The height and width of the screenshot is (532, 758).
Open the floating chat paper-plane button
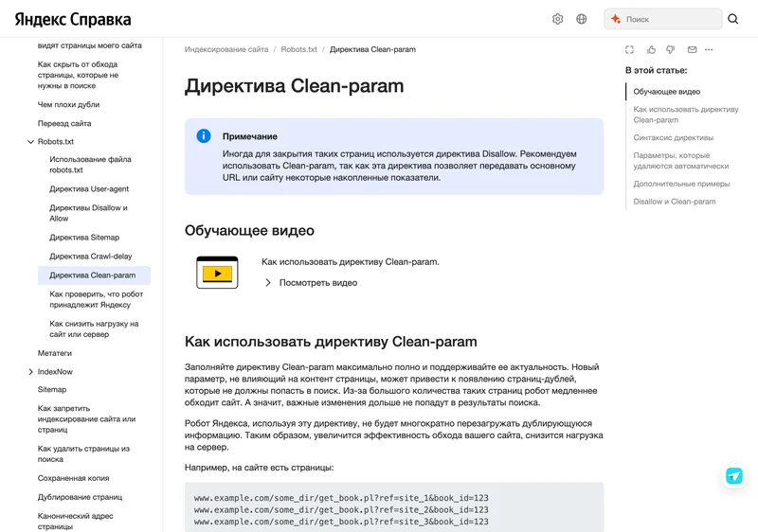(x=733, y=476)
